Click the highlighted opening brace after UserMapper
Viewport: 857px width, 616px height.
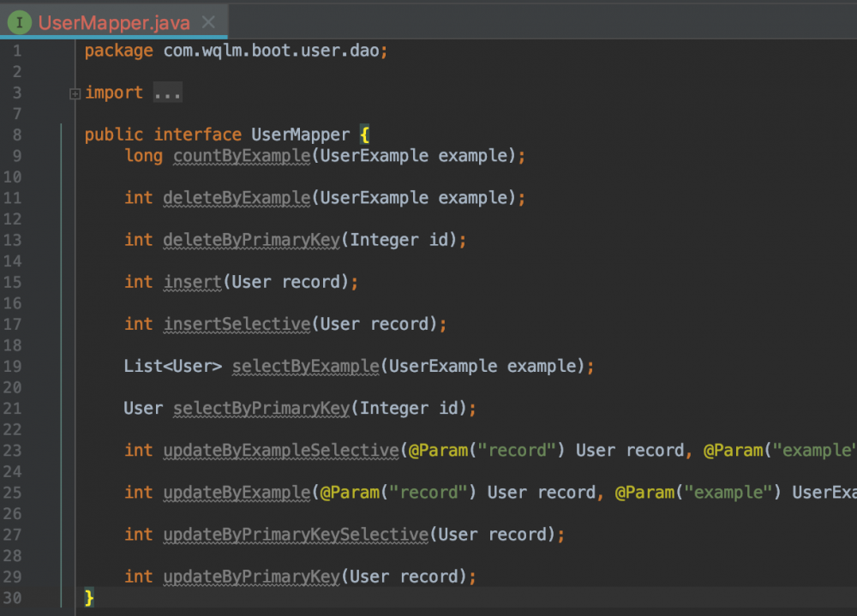click(364, 135)
